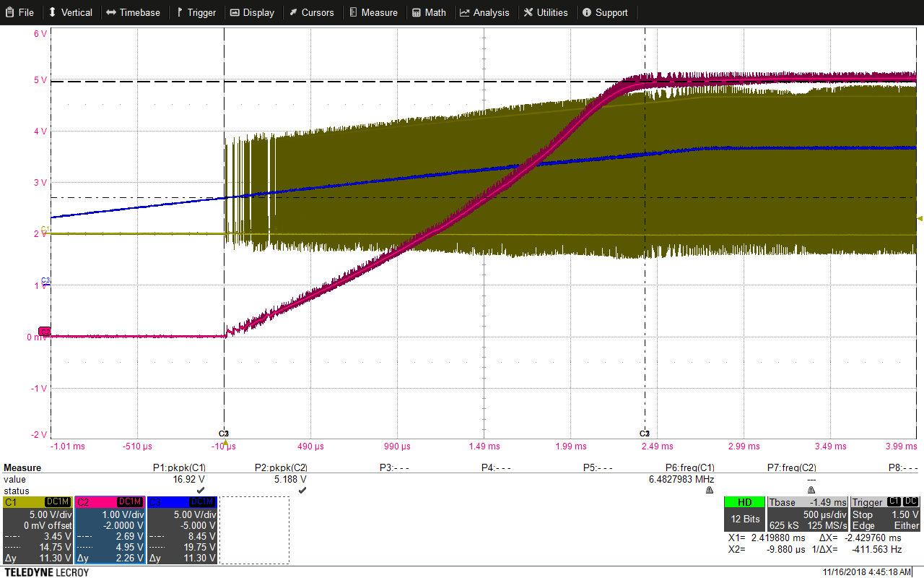The image size is (924, 578).
Task: Click the 1/ΔX readout -411.563 Hz
Action: (x=856, y=549)
